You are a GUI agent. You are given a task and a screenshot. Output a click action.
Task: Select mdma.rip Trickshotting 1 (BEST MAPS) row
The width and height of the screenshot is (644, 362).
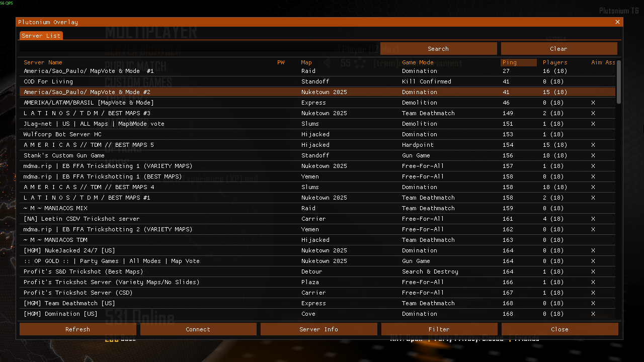pos(317,176)
